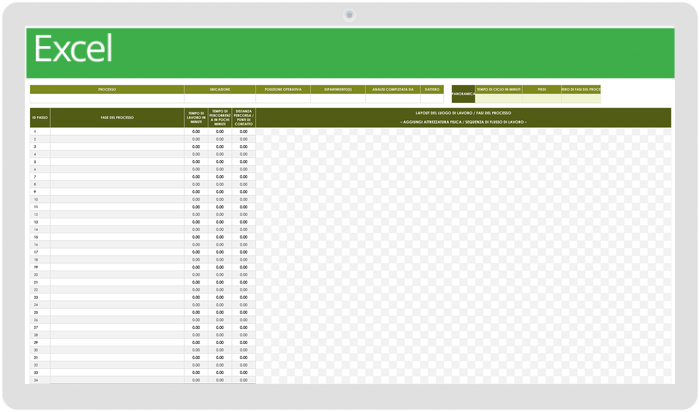Image resolution: width=700 pixels, height=412 pixels.
Task: Click the LAYOUT DEL LUOGO DI LAVORO header
Action: [463, 117]
